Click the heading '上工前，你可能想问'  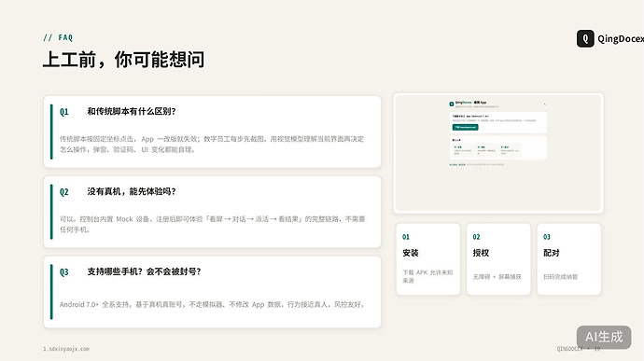click(123, 60)
